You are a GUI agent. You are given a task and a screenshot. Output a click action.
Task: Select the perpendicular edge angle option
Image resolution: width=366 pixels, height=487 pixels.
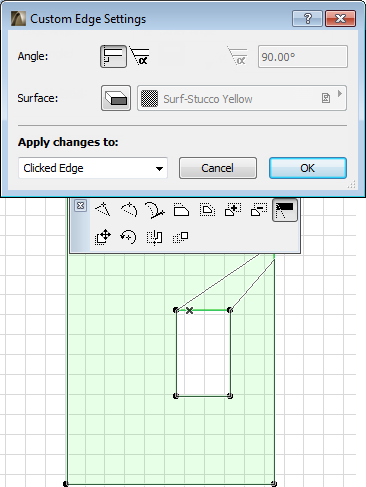click(x=113, y=57)
